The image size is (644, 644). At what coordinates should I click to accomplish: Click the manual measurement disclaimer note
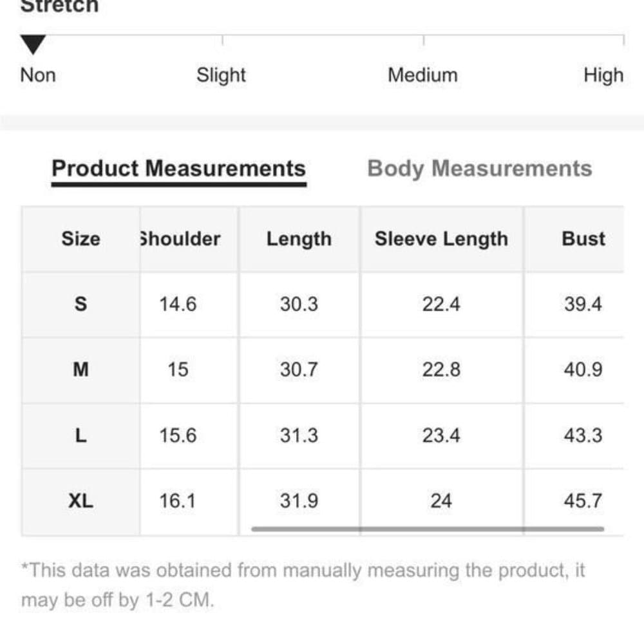[303, 585]
